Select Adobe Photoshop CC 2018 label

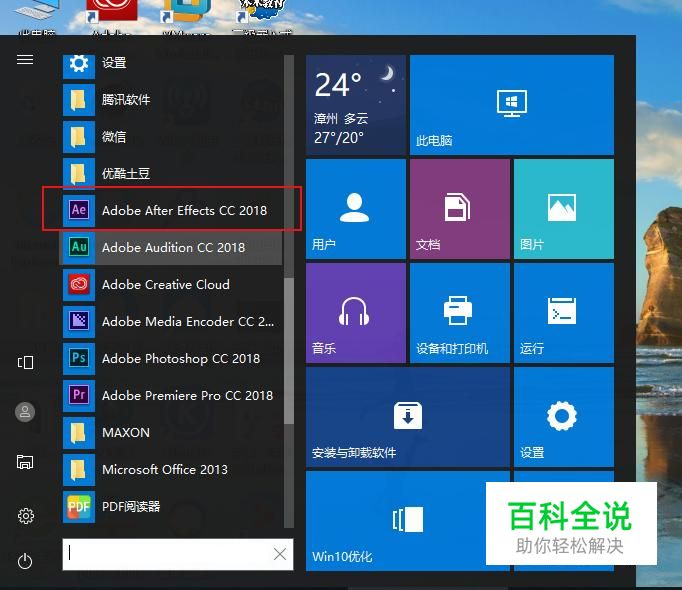point(181,359)
